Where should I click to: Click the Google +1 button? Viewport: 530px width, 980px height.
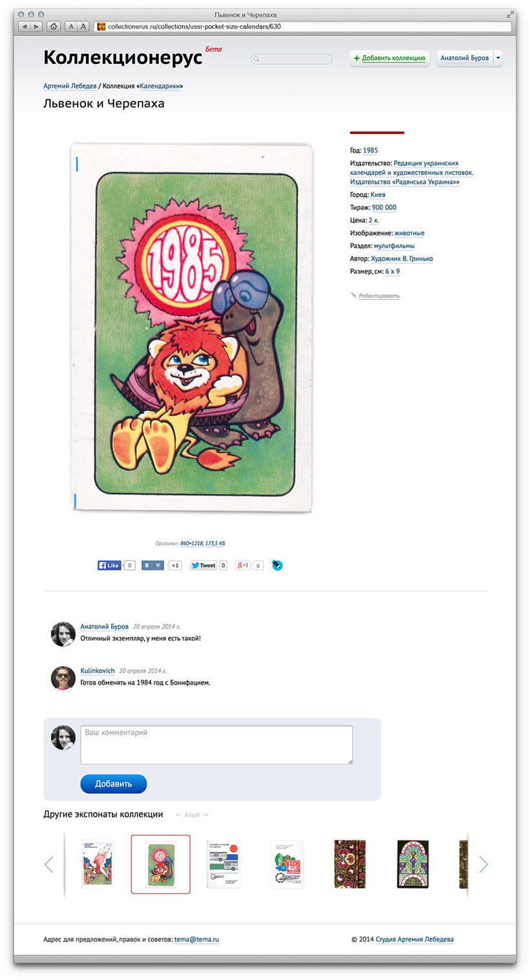pyautogui.click(x=243, y=565)
